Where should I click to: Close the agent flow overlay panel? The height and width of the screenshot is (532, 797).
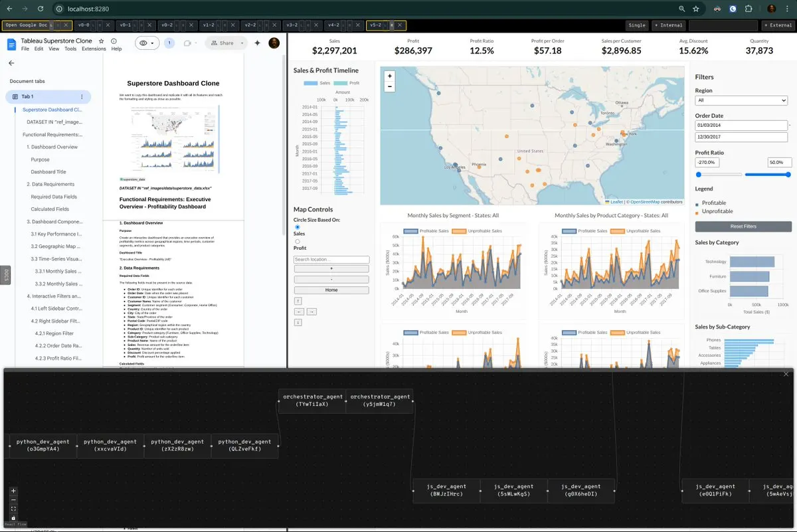tap(786, 374)
